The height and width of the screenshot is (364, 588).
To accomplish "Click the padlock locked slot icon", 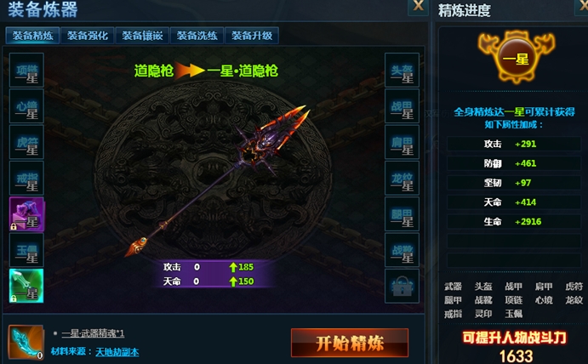I will click(x=402, y=286).
